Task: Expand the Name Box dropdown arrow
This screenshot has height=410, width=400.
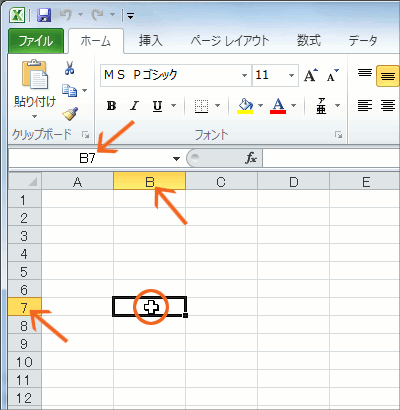Action: [x=176, y=159]
